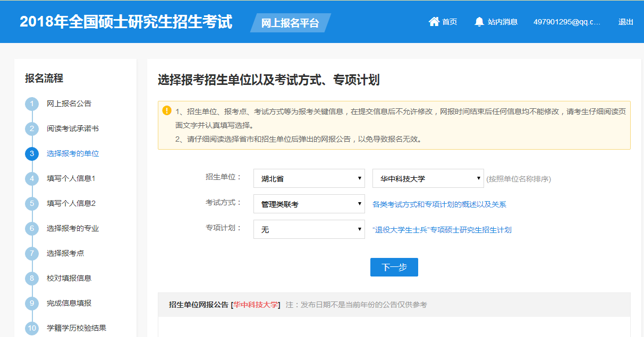Click the 网上报名平台 header badge

point(290,23)
